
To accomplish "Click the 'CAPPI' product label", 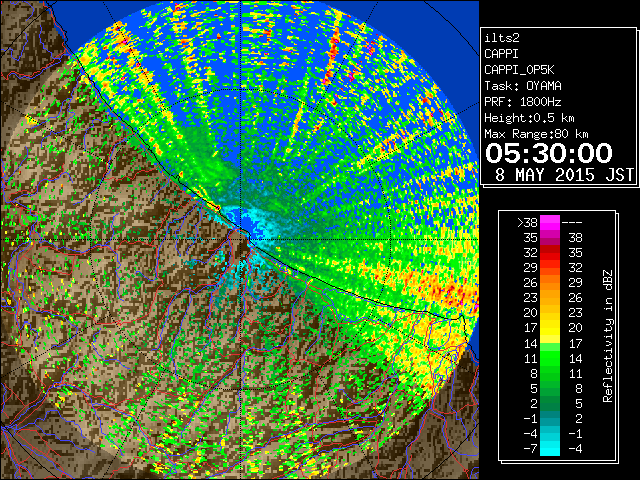I will (501, 54).
